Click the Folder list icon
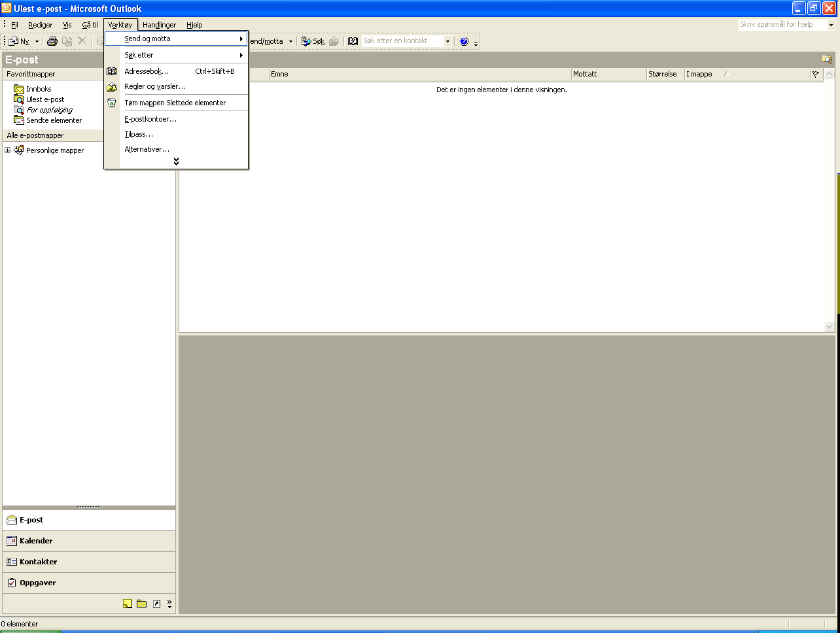 [141, 604]
